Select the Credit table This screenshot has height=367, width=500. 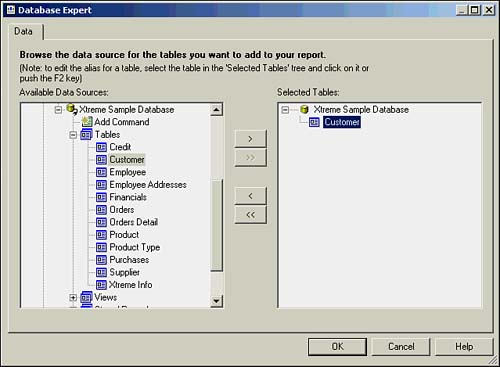[x=120, y=147]
